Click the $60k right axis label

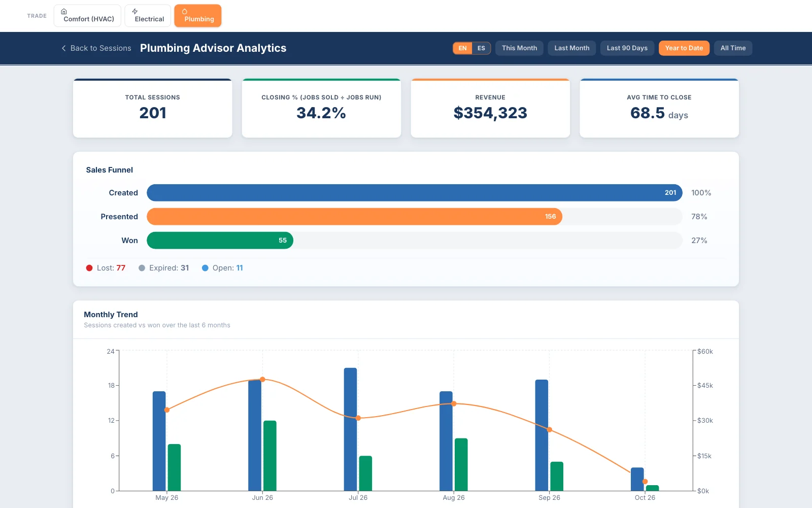point(705,352)
